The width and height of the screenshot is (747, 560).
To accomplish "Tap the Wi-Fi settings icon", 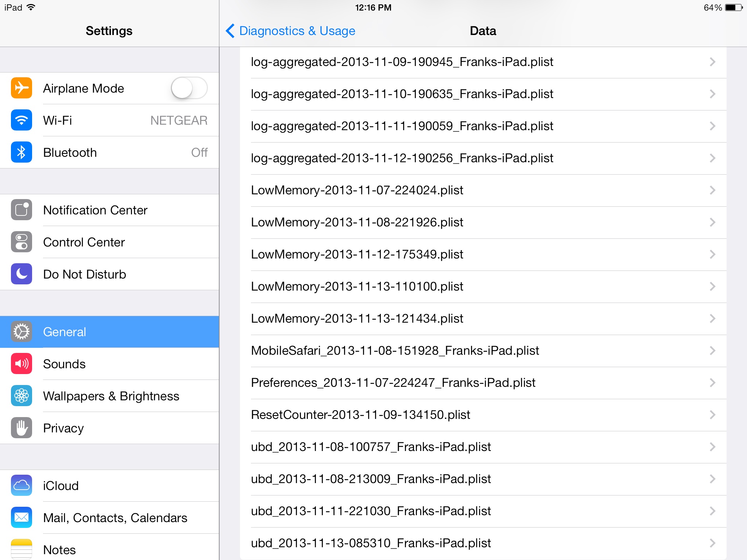I will 22,120.
